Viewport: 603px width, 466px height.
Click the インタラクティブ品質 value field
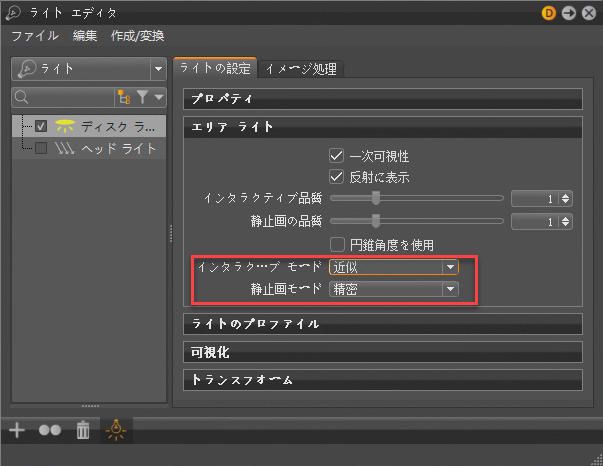coord(535,199)
